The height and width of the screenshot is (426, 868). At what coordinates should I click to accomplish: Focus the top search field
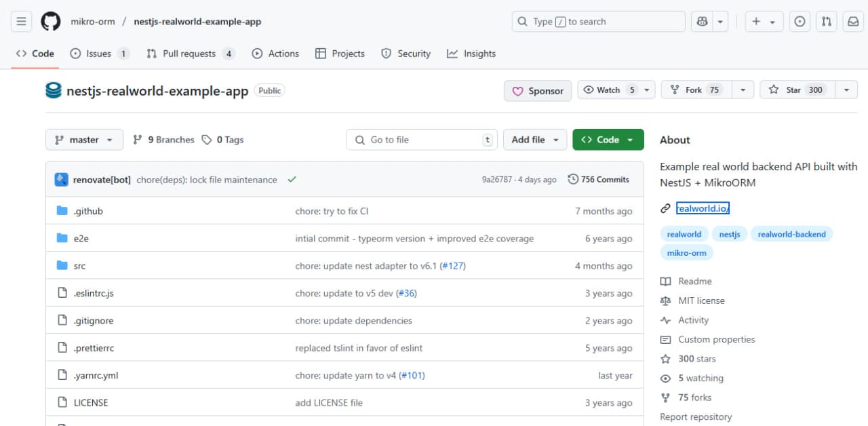[x=599, y=22]
